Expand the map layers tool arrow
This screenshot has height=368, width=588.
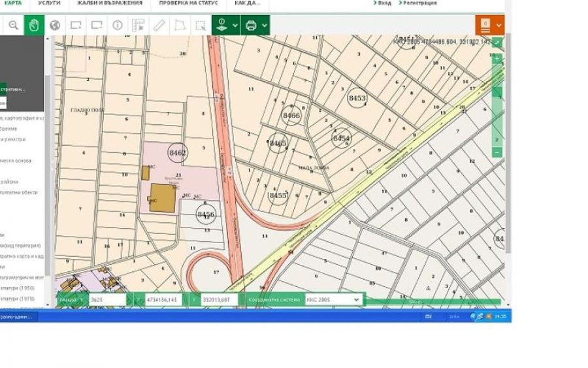pos(235,25)
